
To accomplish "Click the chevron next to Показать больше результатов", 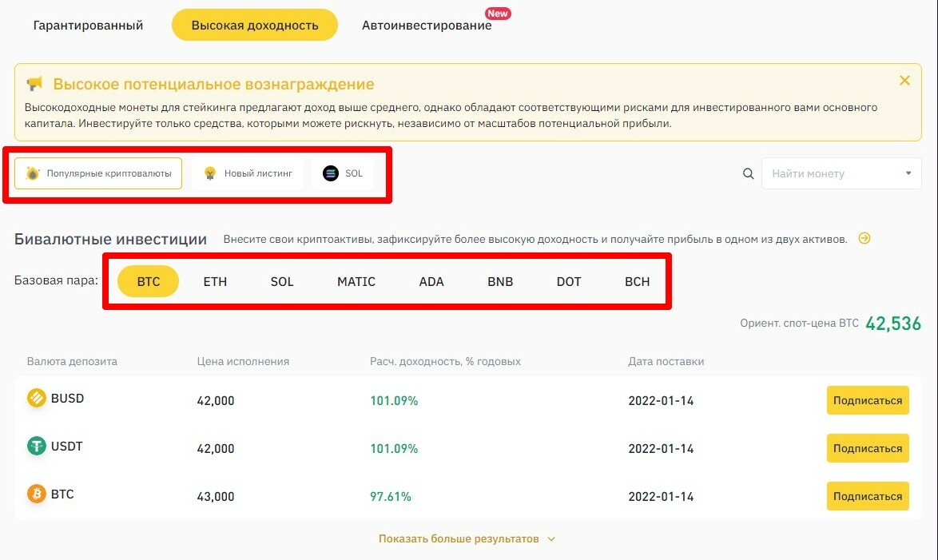I will click(551, 539).
